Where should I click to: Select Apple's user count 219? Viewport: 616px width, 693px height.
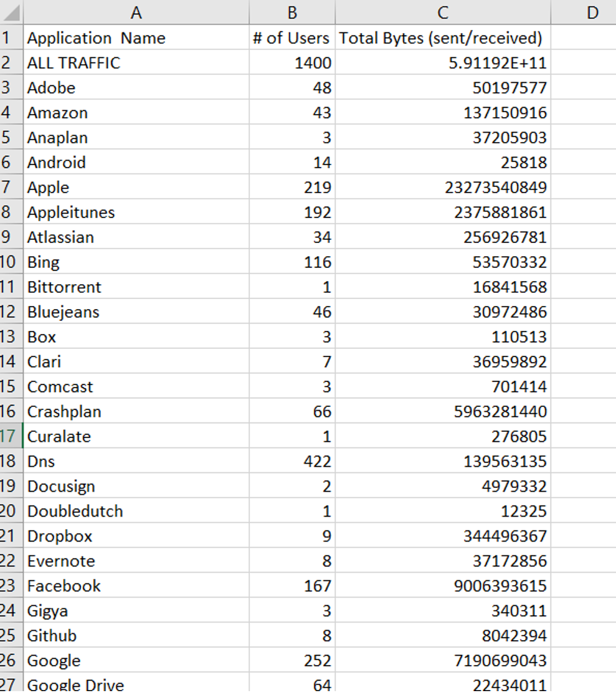click(x=292, y=187)
